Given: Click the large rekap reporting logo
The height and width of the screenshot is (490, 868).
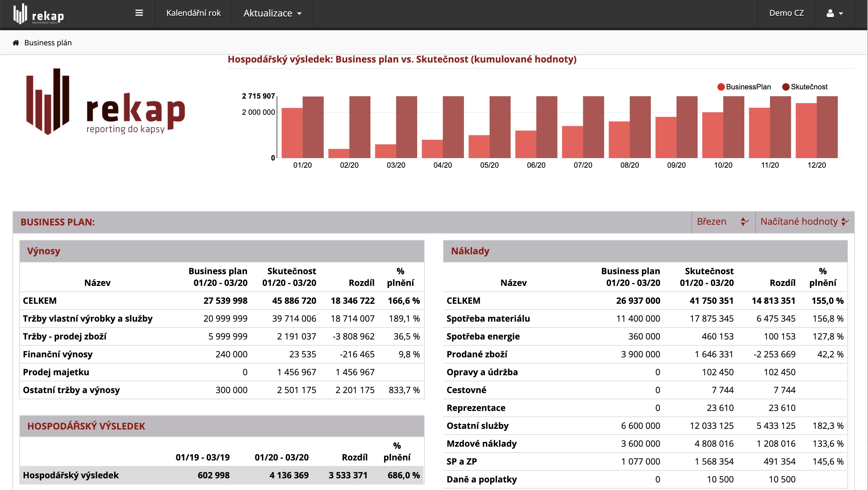Looking at the screenshot, I should coord(105,102).
